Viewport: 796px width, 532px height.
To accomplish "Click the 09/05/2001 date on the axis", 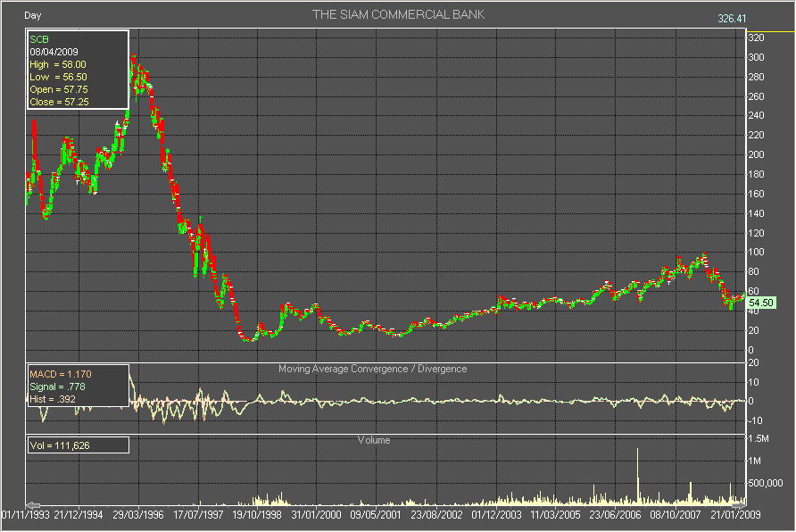I will (x=376, y=515).
